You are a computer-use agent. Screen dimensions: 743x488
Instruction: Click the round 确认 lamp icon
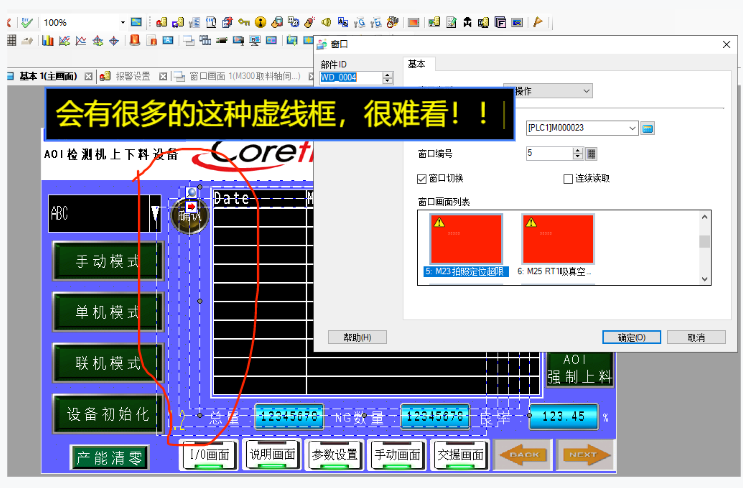click(187, 215)
